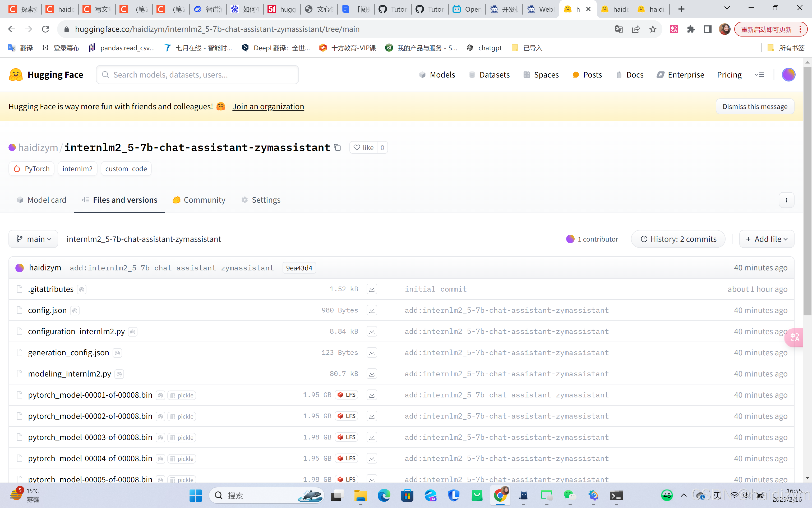Image resolution: width=812 pixels, height=508 pixels.
Task: Click the restart to update button
Action: [771, 29]
